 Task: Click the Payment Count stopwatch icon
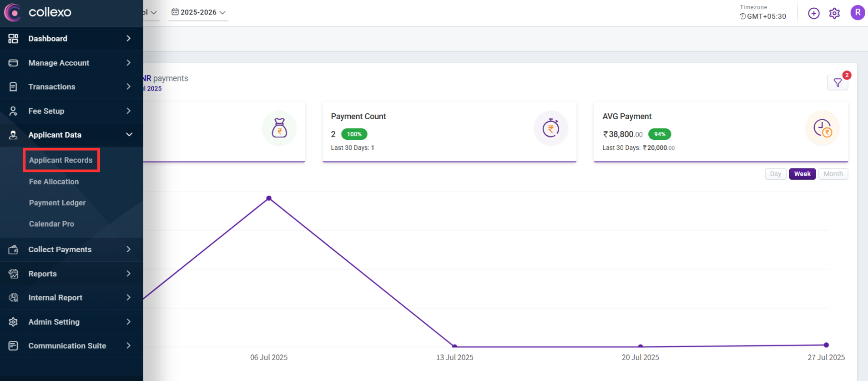point(550,128)
